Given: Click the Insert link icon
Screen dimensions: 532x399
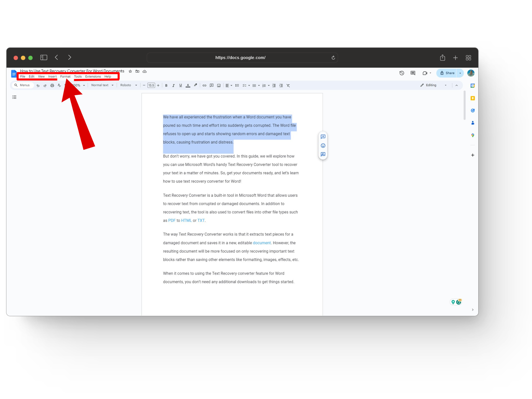Looking at the screenshot, I should [204, 85].
